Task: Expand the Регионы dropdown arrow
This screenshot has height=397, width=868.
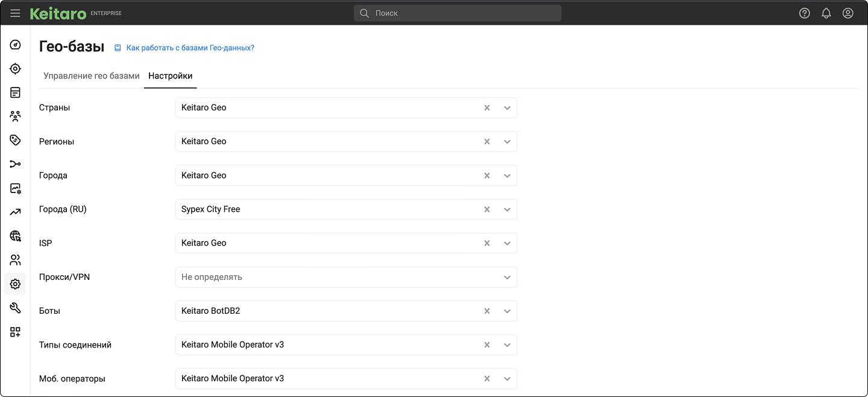Action: [507, 142]
